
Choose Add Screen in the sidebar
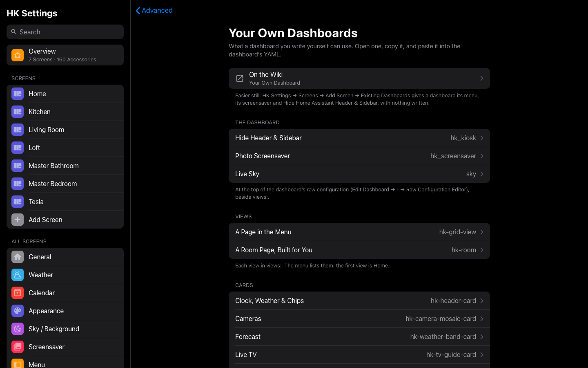click(x=65, y=220)
